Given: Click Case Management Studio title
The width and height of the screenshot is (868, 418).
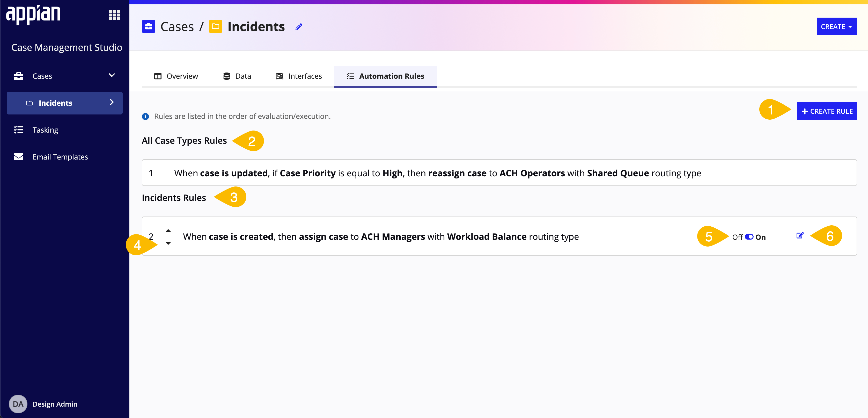Looking at the screenshot, I should click(x=67, y=47).
